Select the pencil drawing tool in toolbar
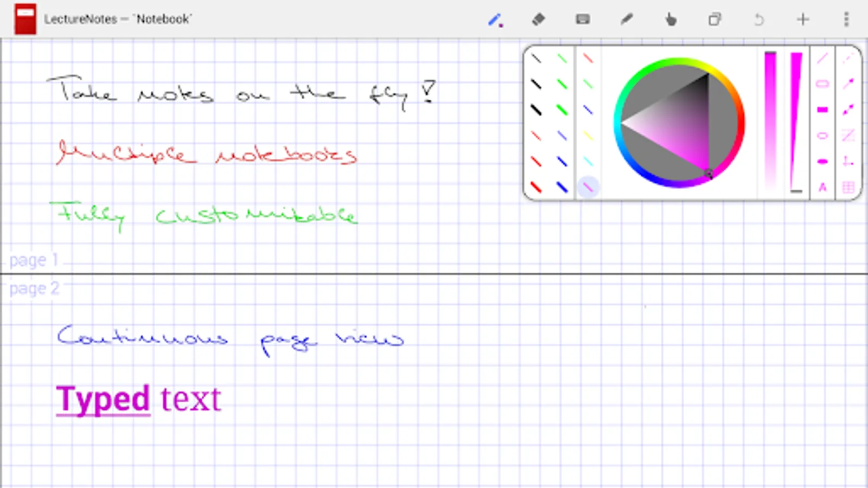The height and width of the screenshot is (488, 868). (x=495, y=20)
